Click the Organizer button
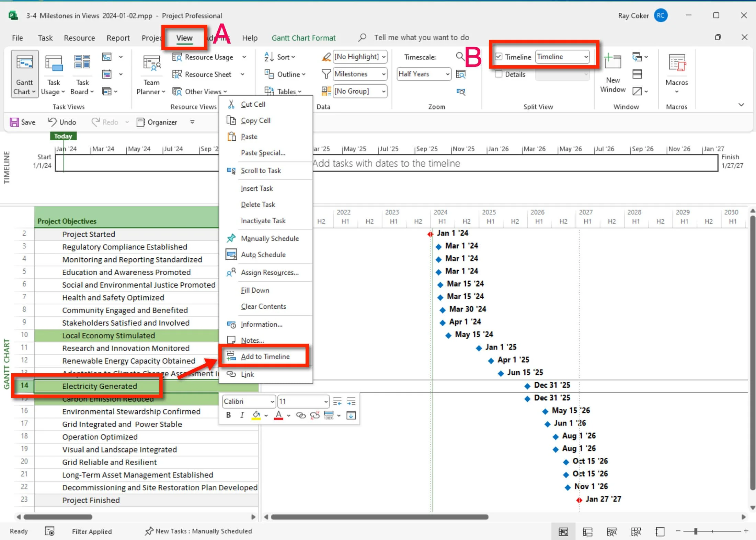 click(x=157, y=122)
